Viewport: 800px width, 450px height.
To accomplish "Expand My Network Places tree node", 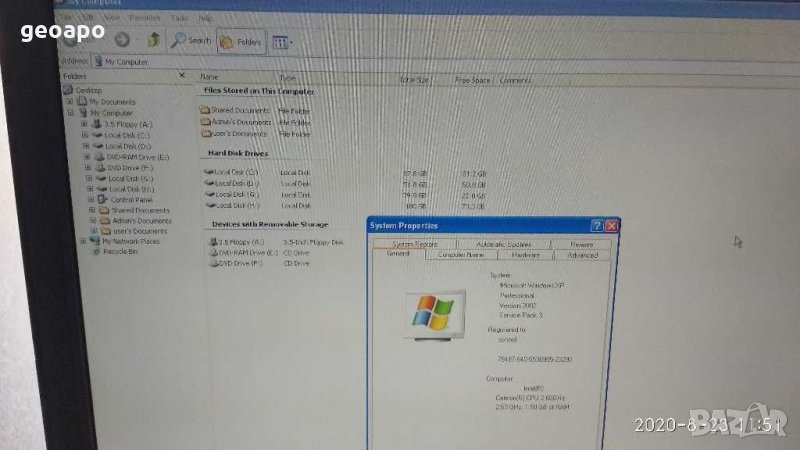I will click(83, 241).
